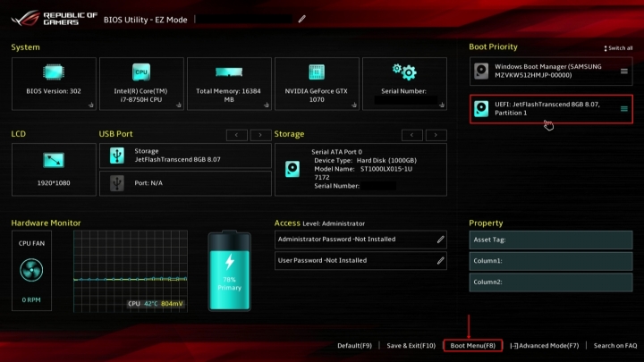Switch to Advanced Mode(F7)

(x=545, y=346)
